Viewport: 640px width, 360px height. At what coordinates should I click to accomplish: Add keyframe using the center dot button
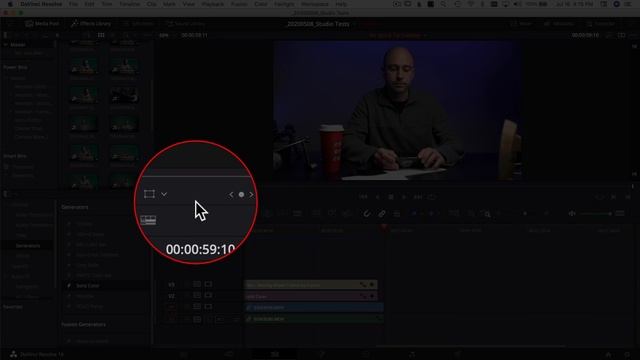pyautogui.click(x=241, y=195)
